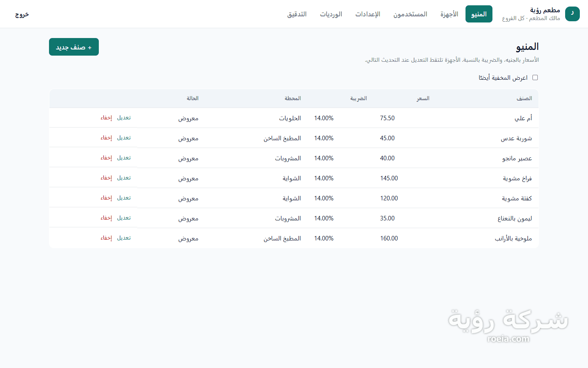
Task: Click the green avatar icon with letter ر
Action: point(572,14)
